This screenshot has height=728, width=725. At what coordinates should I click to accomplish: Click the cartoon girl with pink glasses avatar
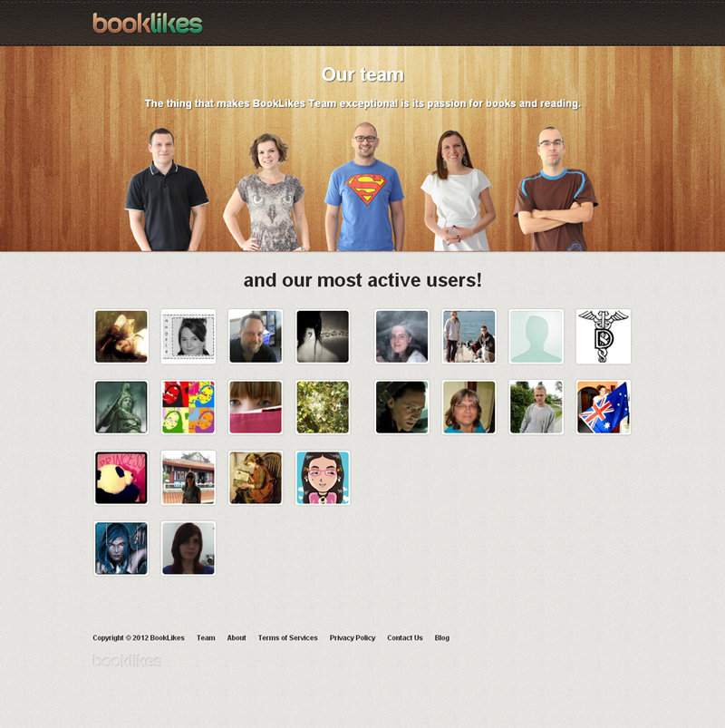coord(323,478)
